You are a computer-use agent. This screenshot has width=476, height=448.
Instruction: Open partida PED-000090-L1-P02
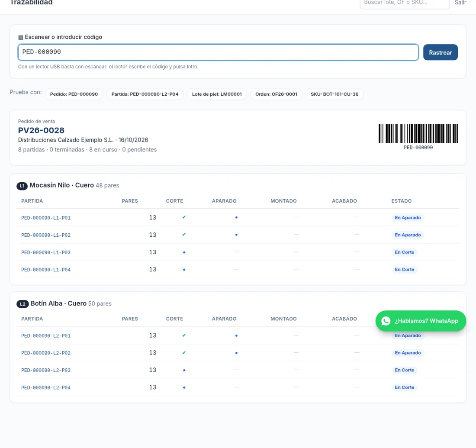(x=46, y=235)
